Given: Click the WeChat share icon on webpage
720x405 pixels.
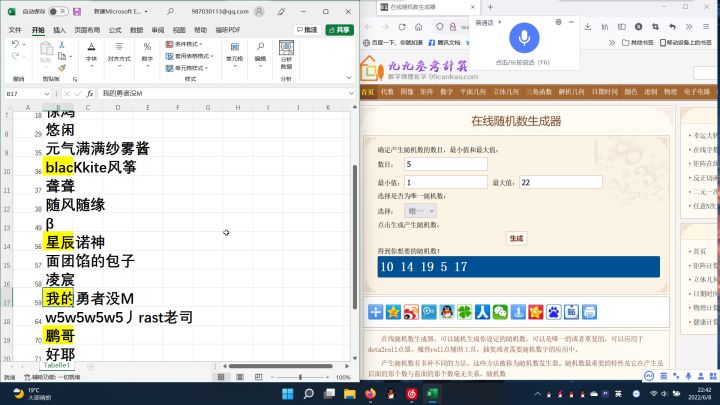Looking at the screenshot, I should point(500,312).
